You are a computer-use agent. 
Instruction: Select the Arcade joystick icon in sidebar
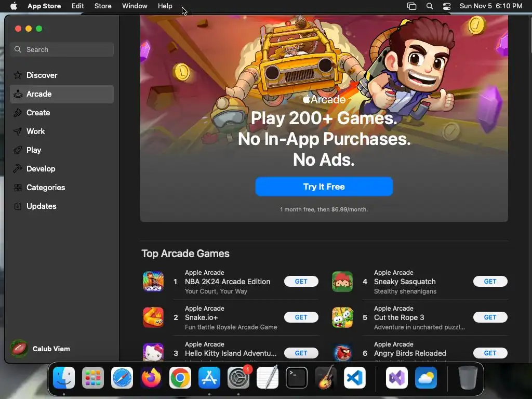[18, 94]
